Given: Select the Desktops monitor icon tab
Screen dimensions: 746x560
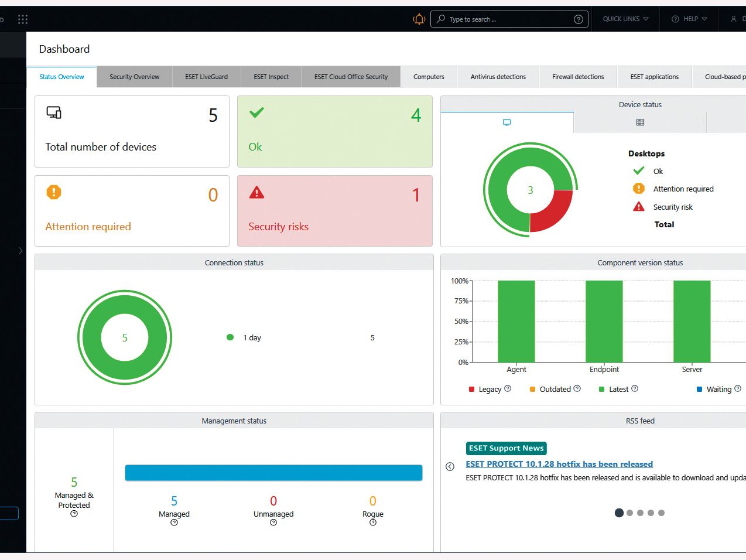Looking at the screenshot, I should point(507,122).
